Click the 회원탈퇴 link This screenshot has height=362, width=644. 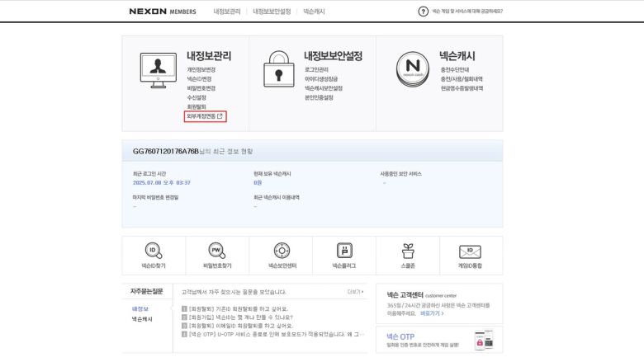point(197,106)
